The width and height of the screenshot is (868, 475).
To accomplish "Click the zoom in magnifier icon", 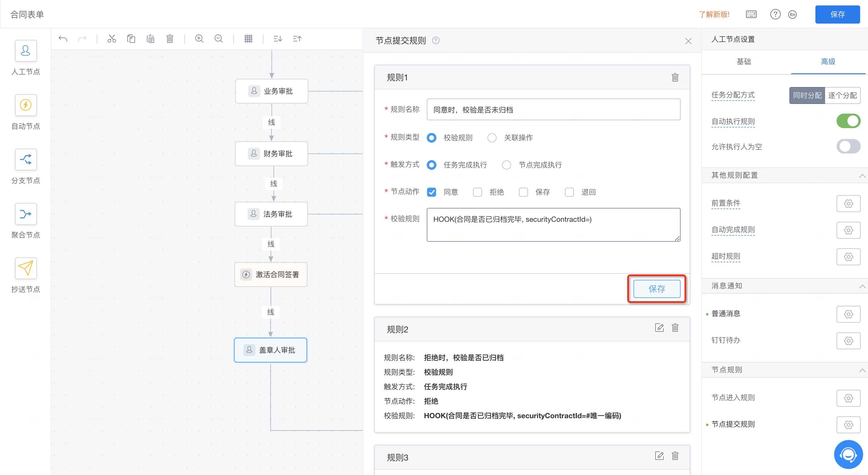I will (199, 39).
